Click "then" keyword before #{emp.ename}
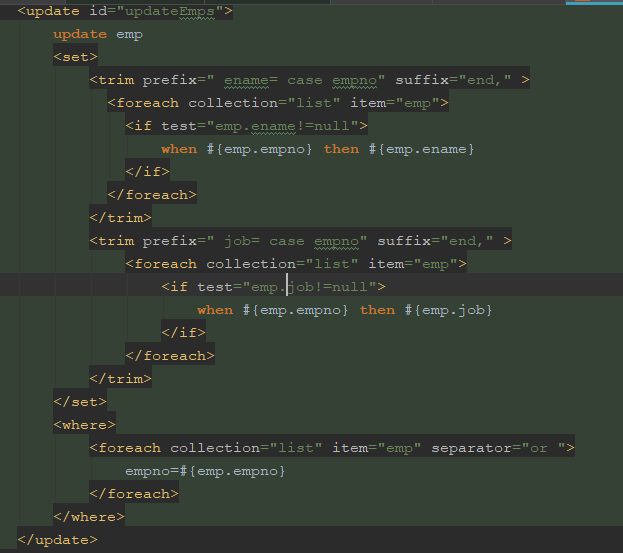The height and width of the screenshot is (553, 623). (341, 149)
